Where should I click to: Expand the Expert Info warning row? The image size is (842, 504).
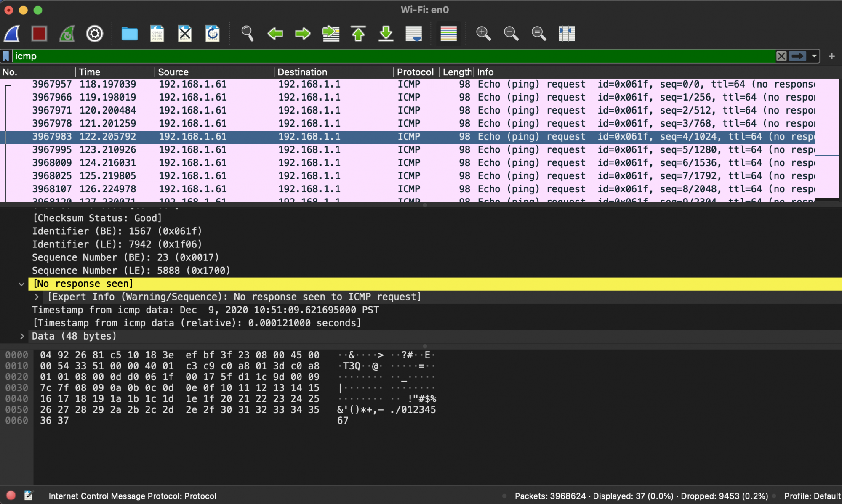(x=37, y=297)
